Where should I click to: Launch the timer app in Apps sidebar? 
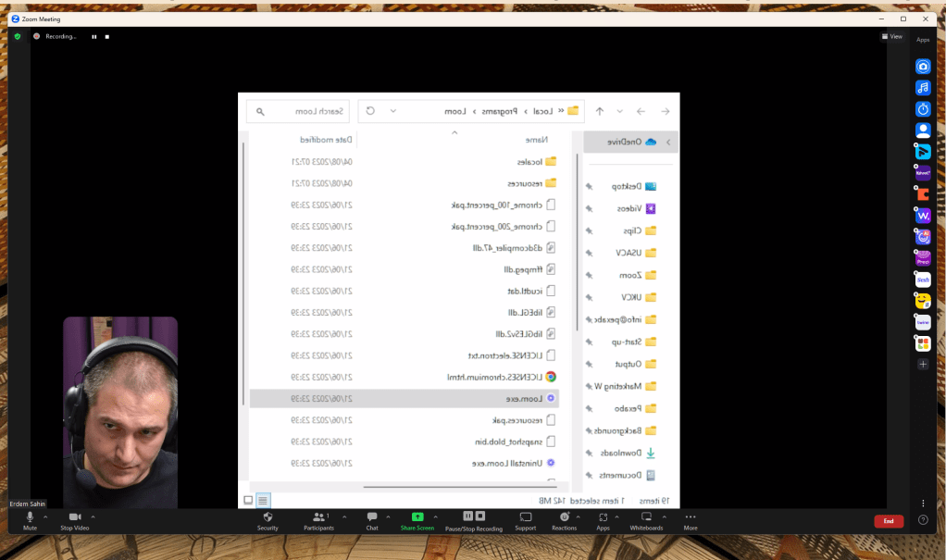[x=923, y=109]
